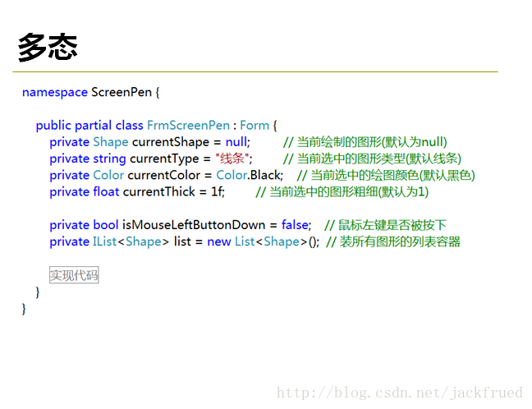
Task: Click the slide title 多态
Action: click(48, 47)
